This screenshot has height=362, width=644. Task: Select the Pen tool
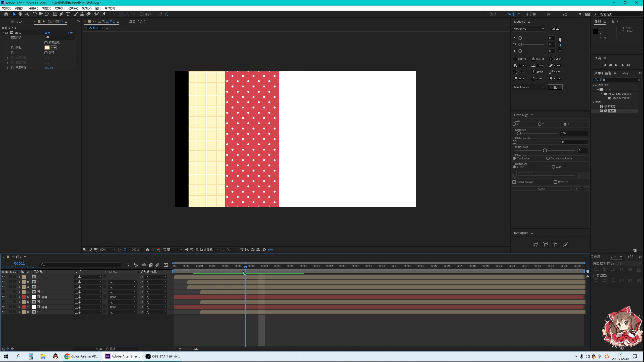point(62,14)
